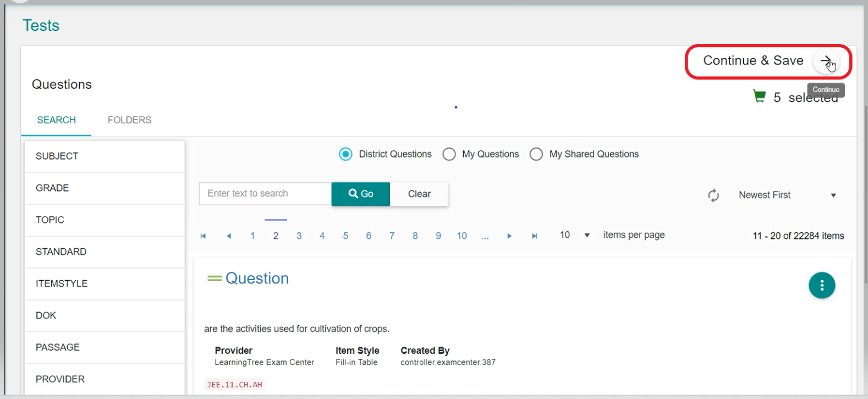Open the Newest First sort dropdown
Screen dimensions: 868x399
coord(787,195)
